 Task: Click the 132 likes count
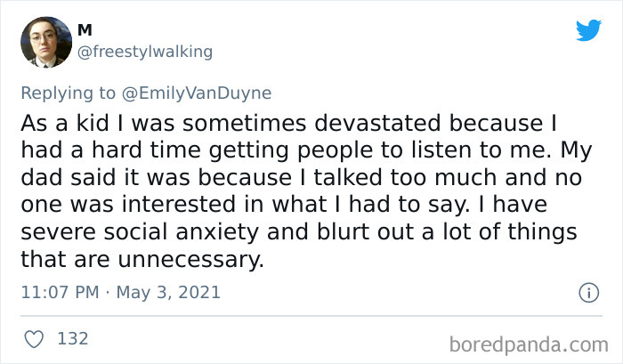(x=70, y=338)
